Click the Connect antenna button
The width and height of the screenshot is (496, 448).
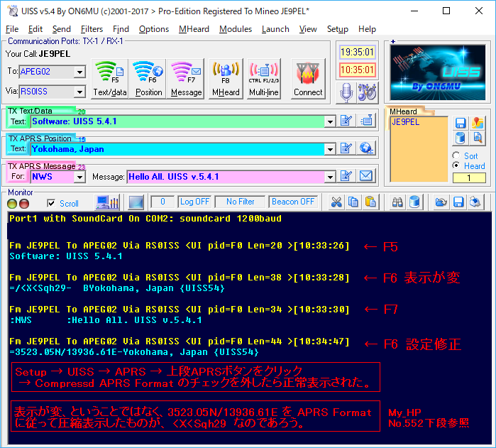pyautogui.click(x=308, y=79)
